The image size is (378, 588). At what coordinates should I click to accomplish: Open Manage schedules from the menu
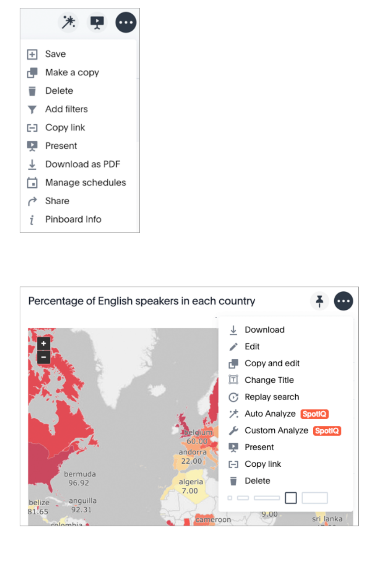pos(85,183)
